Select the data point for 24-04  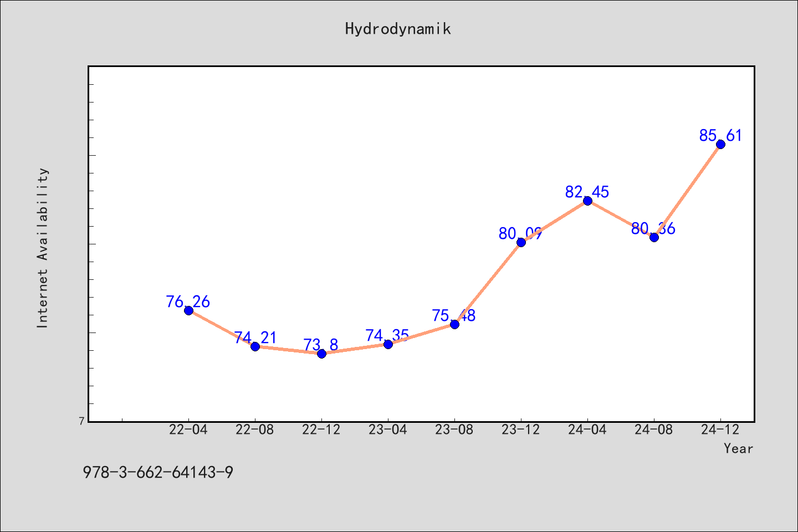coord(587,201)
